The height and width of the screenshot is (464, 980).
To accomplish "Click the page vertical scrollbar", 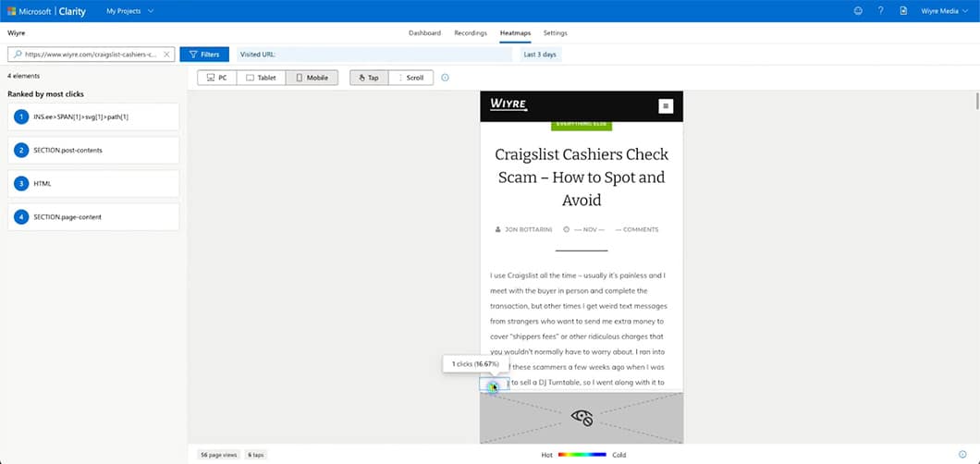I will pos(976,101).
